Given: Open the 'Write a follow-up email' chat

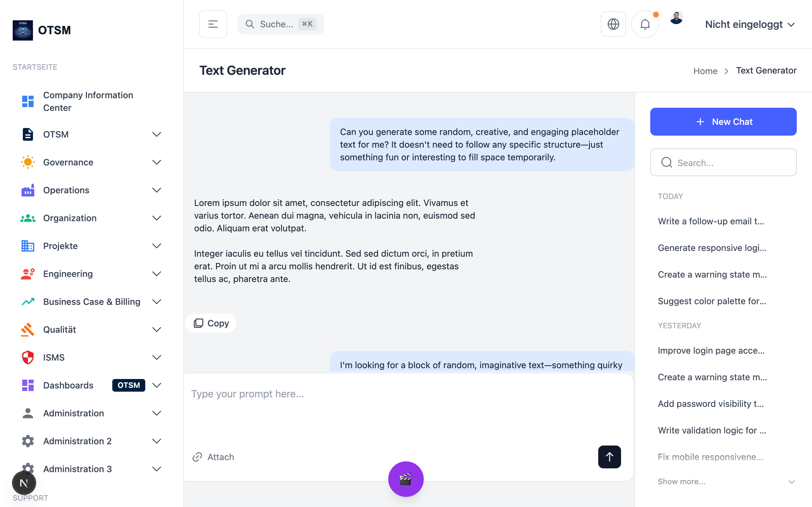Looking at the screenshot, I should [711, 221].
